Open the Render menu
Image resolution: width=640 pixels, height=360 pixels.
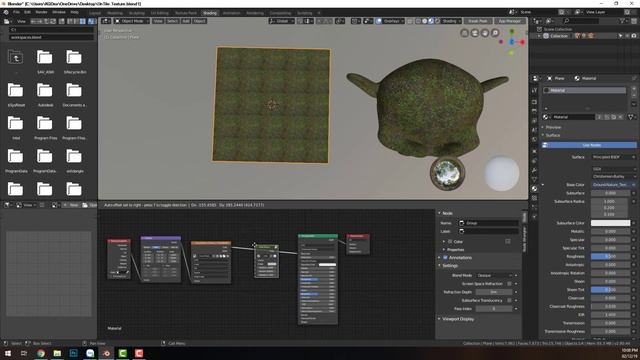[x=41, y=12]
